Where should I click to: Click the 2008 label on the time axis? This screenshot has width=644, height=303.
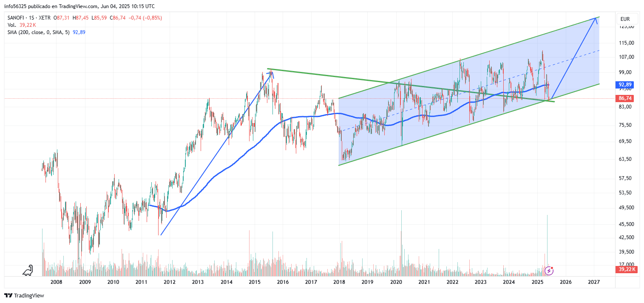[x=57, y=282]
